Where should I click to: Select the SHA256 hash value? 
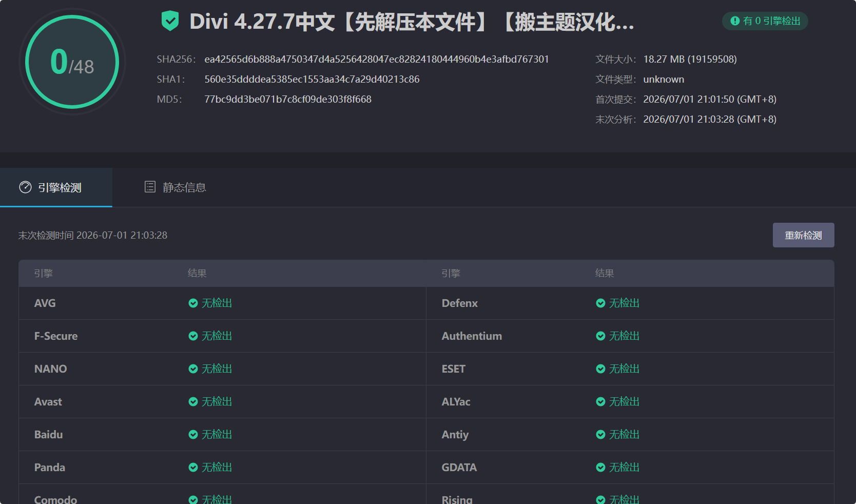(x=377, y=60)
